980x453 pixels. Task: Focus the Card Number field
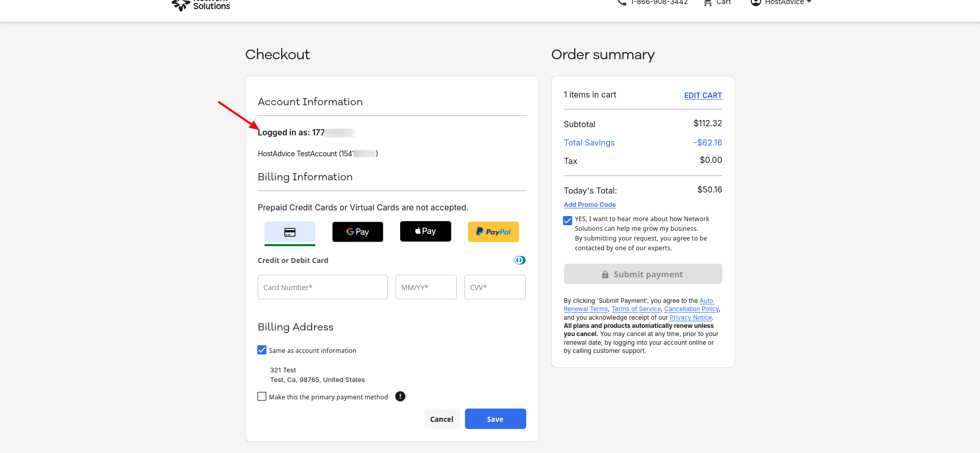[x=323, y=287]
